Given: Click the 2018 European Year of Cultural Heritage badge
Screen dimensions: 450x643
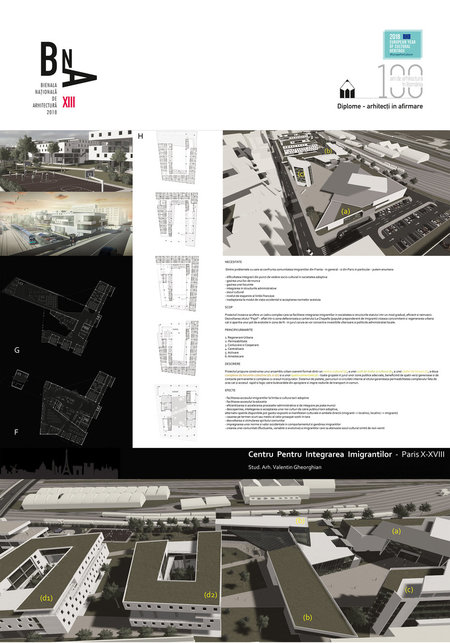Looking at the screenshot, I should pos(402,44).
